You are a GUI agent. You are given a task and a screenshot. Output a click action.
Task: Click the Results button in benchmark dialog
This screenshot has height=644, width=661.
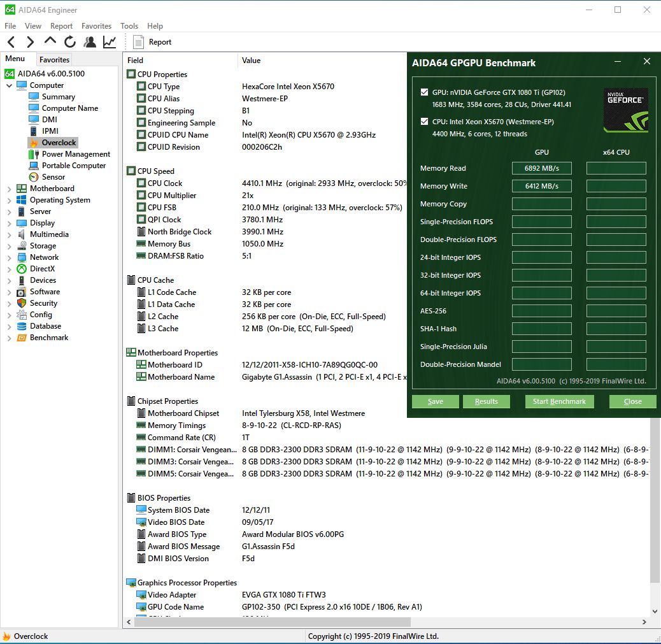(x=487, y=401)
